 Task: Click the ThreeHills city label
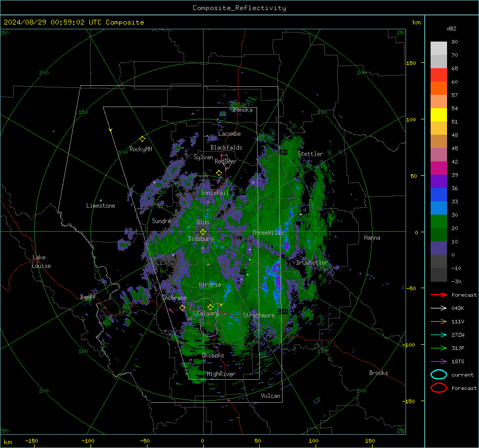click(x=268, y=233)
